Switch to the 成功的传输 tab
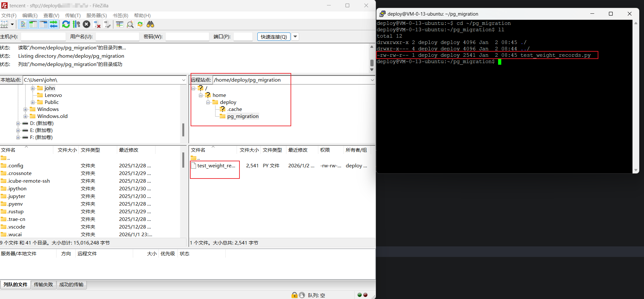 point(72,285)
